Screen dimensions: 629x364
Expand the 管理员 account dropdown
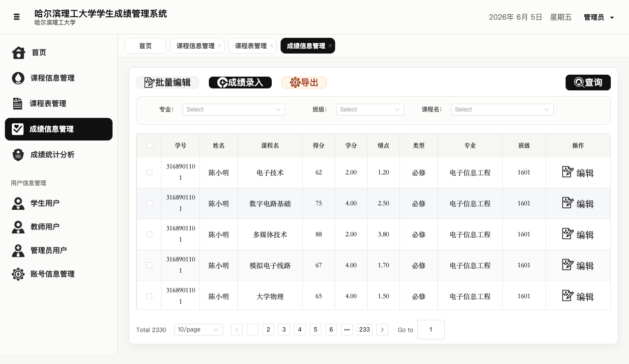(599, 17)
